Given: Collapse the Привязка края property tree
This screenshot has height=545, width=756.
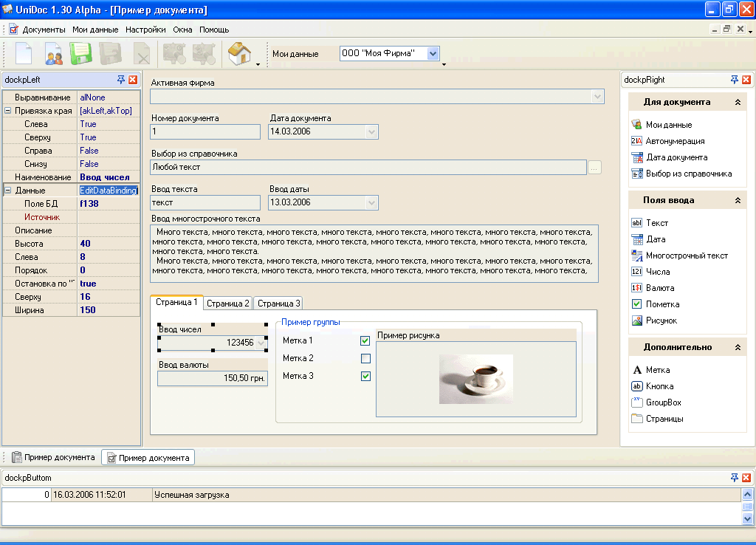Looking at the screenshot, I should pos(7,111).
